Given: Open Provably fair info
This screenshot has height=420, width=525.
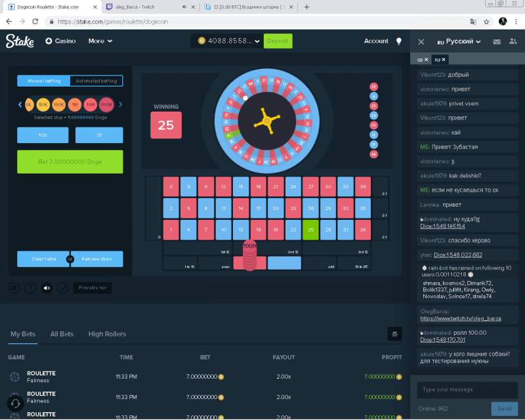Looking at the screenshot, I should [x=93, y=287].
